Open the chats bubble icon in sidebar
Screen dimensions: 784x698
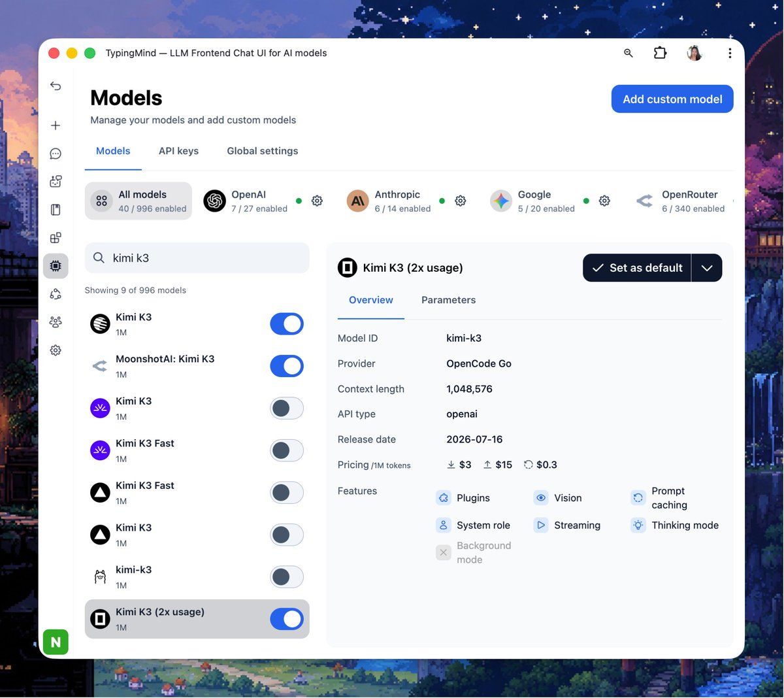(56, 154)
